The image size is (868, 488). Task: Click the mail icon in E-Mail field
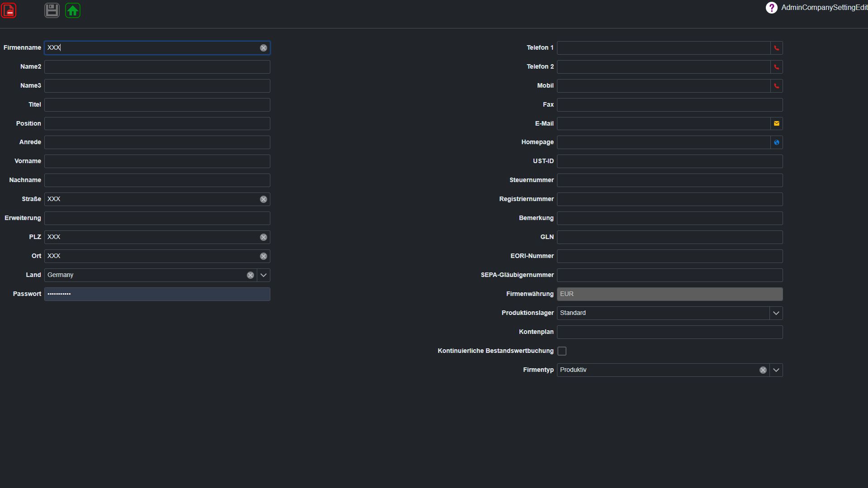coord(777,123)
